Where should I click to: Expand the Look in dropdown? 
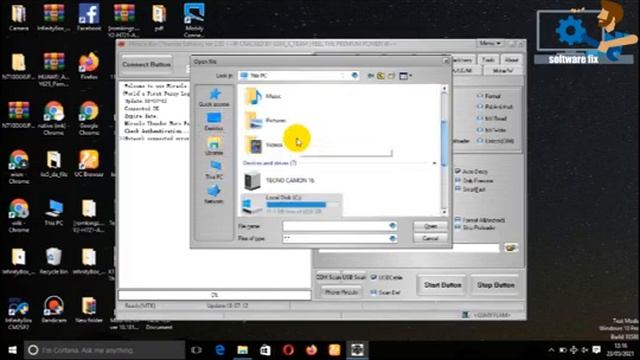tap(355, 76)
